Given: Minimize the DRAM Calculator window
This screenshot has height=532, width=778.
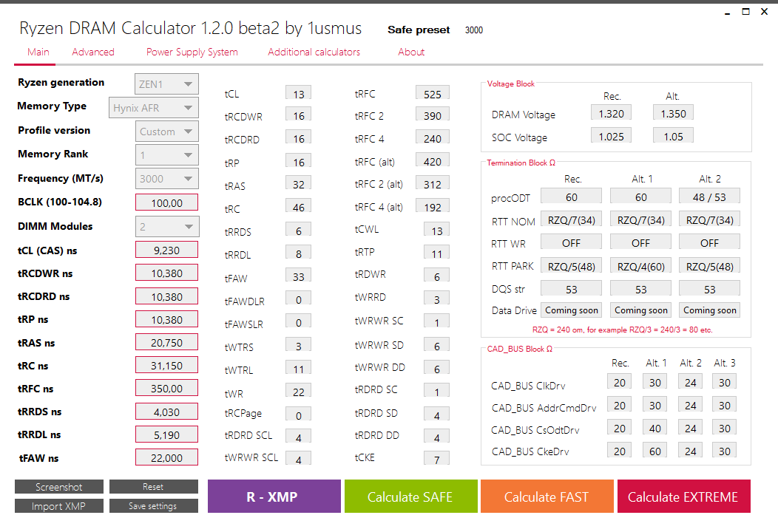Looking at the screenshot, I should coord(728,12).
